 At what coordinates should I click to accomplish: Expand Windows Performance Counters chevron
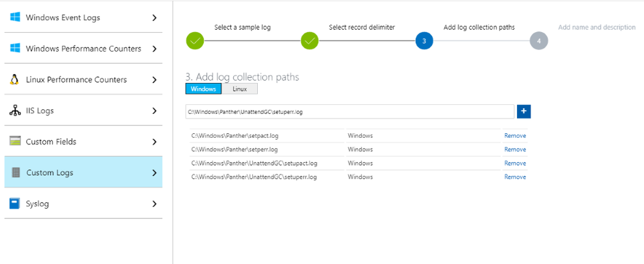155,49
